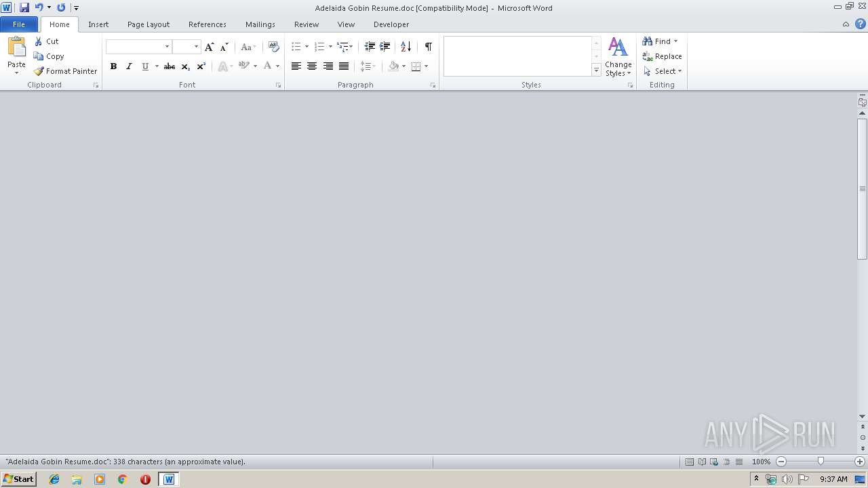The image size is (868, 488).
Task: Switch to the Page Layout tab
Action: 149,24
